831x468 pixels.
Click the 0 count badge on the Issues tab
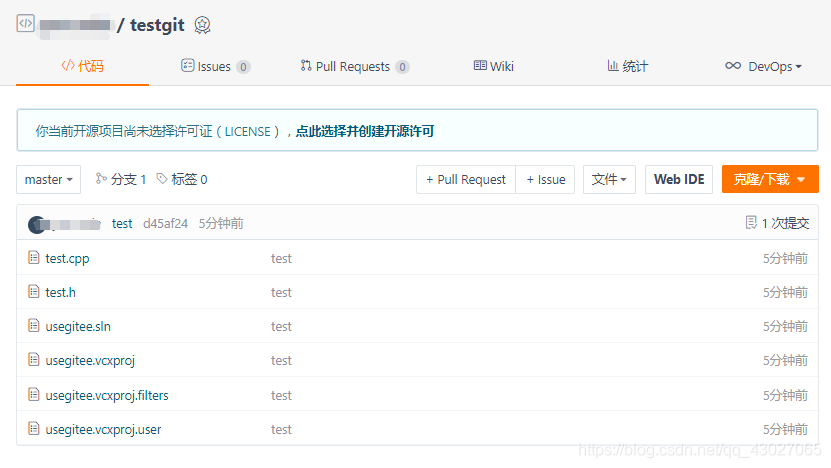coord(243,67)
